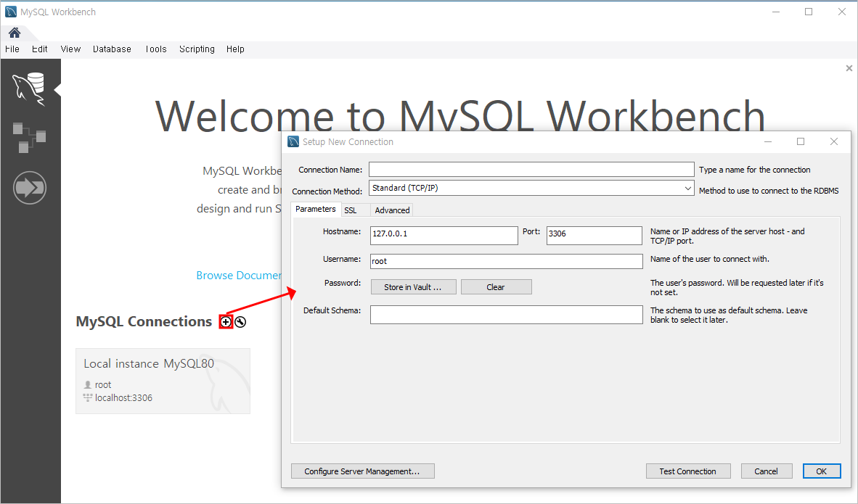Click the localhost:3306 text on tile
The width and height of the screenshot is (858, 504).
(123, 398)
